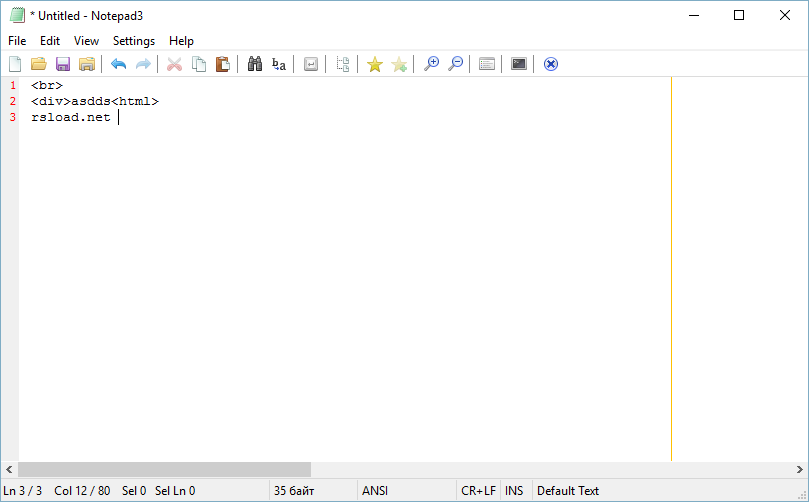
Task: Click the Copy icon in the toolbar
Action: (199, 64)
